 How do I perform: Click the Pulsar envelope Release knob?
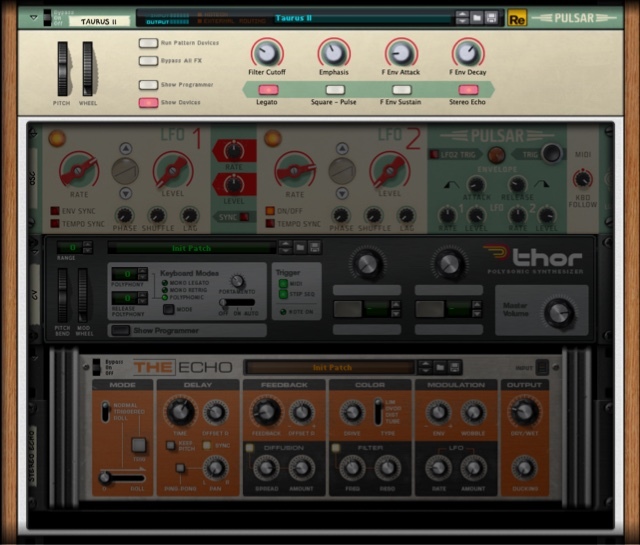click(517, 185)
